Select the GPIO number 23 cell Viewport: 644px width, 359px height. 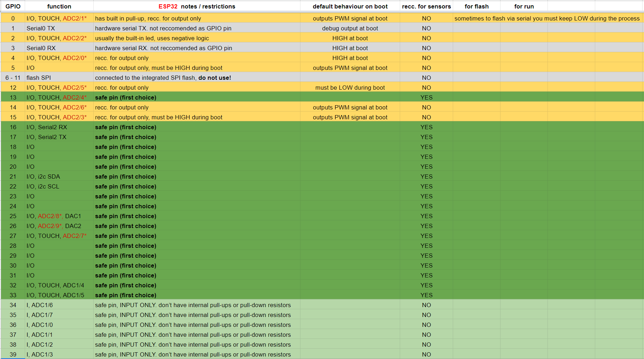pos(13,196)
